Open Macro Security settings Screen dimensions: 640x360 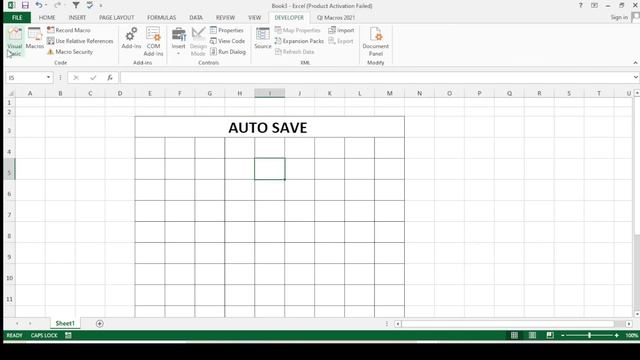point(70,52)
